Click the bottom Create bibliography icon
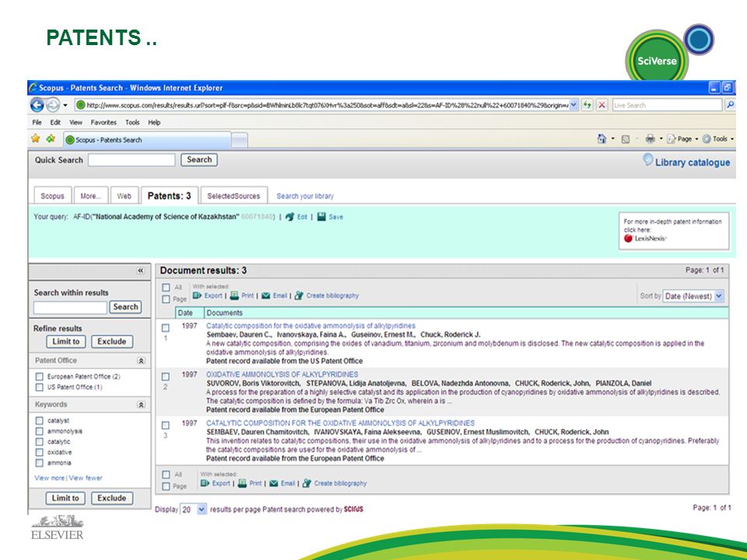The height and width of the screenshot is (560, 747). coord(307,483)
